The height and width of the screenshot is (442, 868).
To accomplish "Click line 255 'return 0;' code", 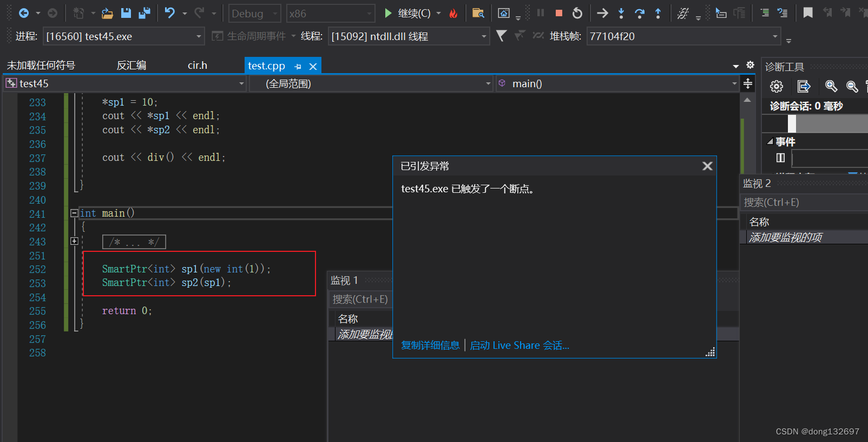I will (x=127, y=311).
